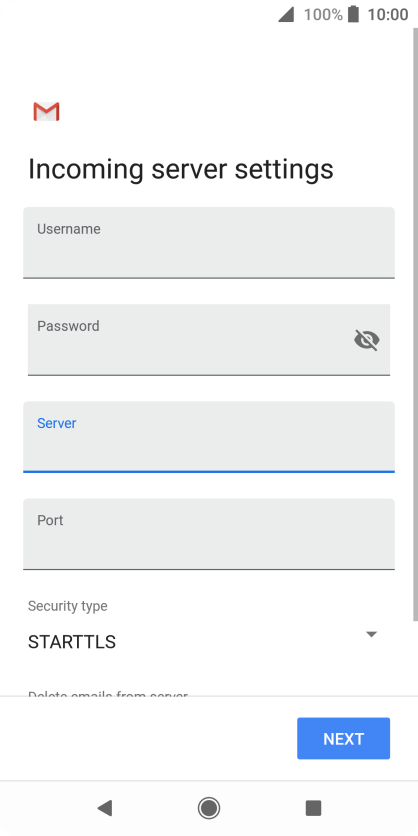Tap the Android home circle icon
This screenshot has width=418, height=836.
coord(208,808)
